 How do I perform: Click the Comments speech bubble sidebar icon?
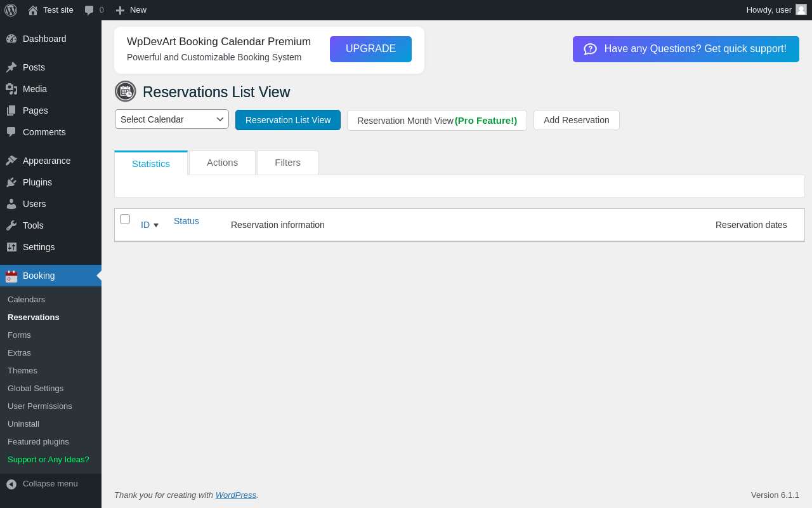[11, 132]
